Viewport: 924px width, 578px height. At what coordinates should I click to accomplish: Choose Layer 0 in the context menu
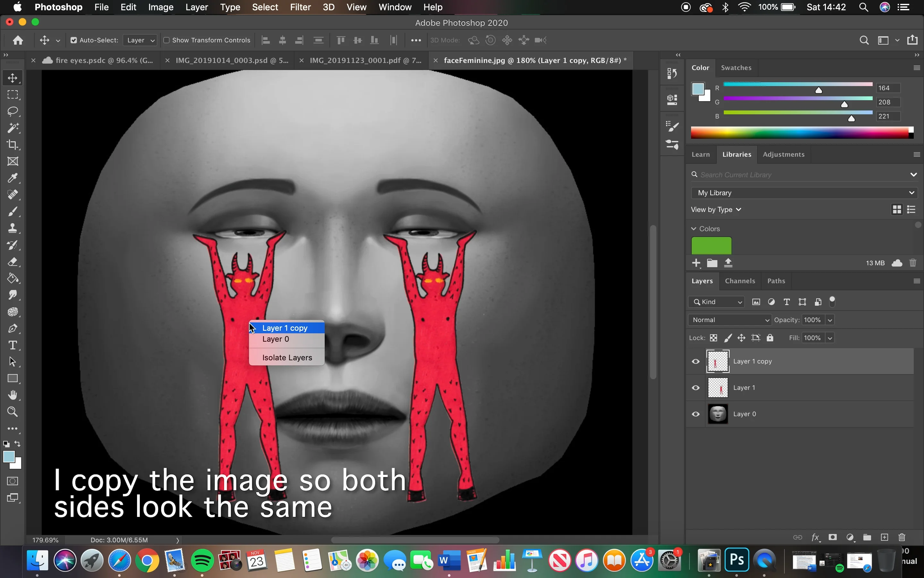287,339
